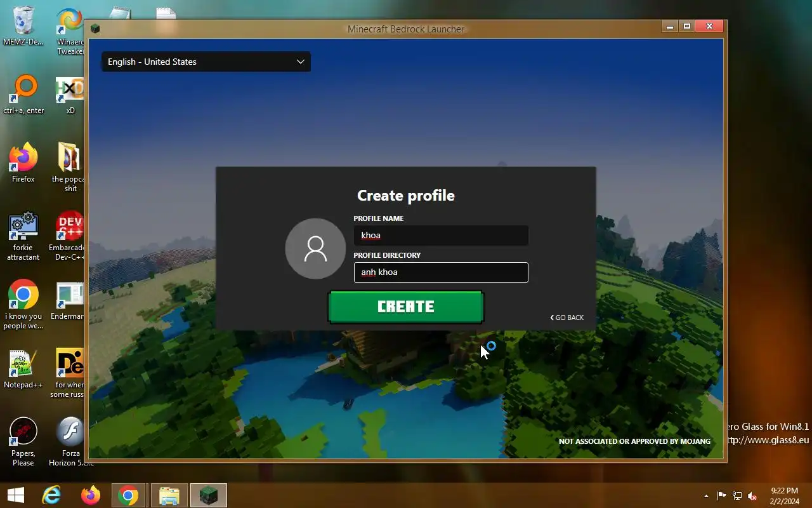The height and width of the screenshot is (508, 812).
Task: Open the English - United States language dropdown
Action: click(x=206, y=62)
